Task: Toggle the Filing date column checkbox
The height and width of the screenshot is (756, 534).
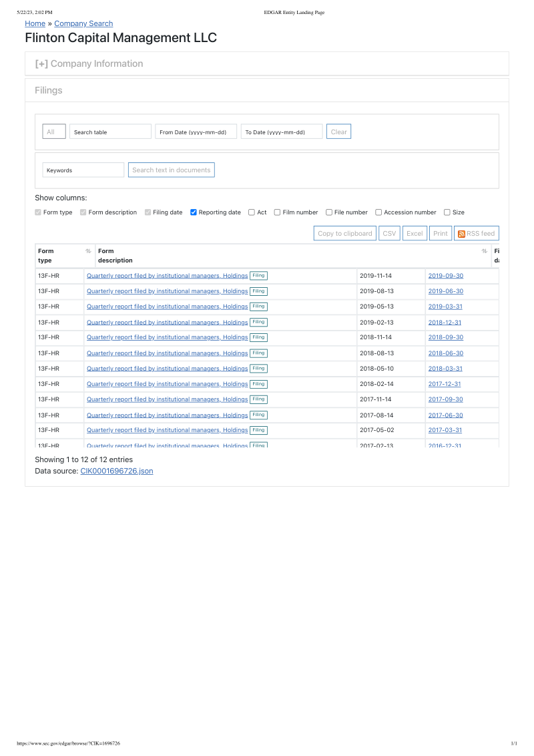Action: point(148,212)
